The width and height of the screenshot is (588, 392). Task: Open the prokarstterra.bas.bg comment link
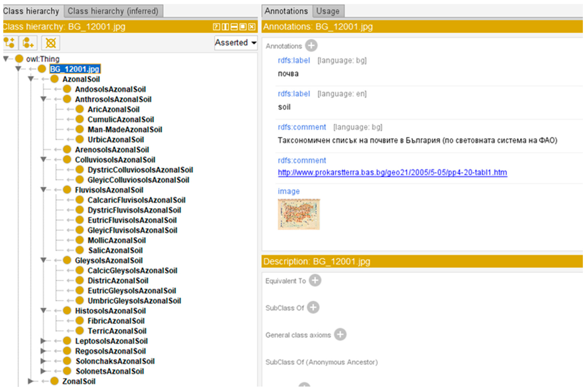392,173
